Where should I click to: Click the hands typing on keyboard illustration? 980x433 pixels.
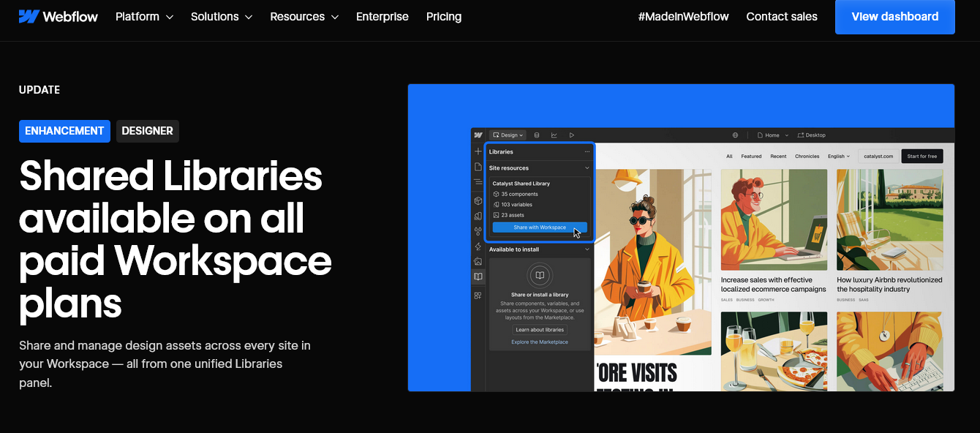tap(890, 351)
